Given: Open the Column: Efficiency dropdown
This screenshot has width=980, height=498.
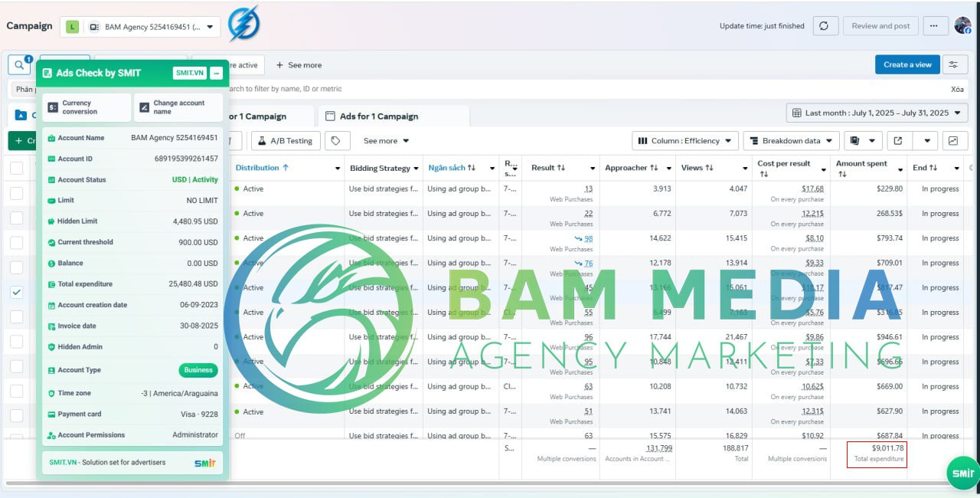Looking at the screenshot, I should (685, 140).
